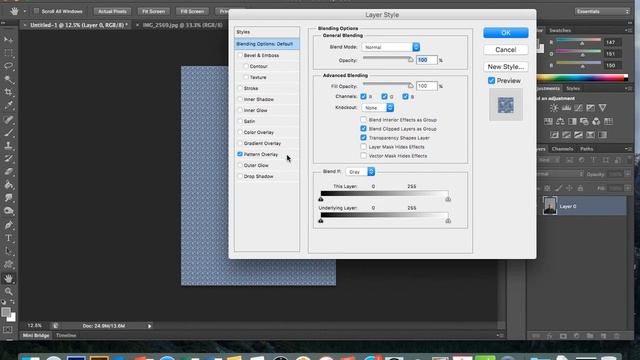Open the Hand tool preset picker arrow
640x360 pixels.
(x=24, y=11)
